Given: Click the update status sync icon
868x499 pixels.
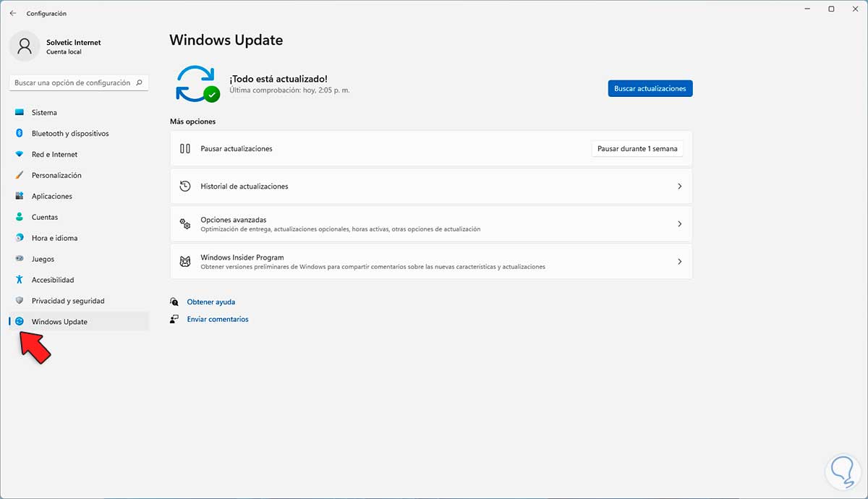Looking at the screenshot, I should [x=197, y=83].
